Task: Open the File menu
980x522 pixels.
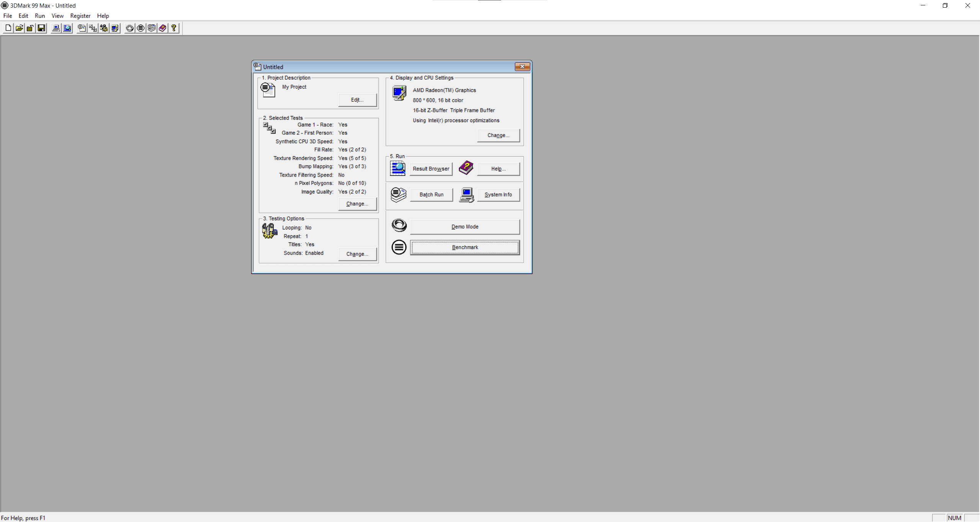Action: tap(8, 16)
